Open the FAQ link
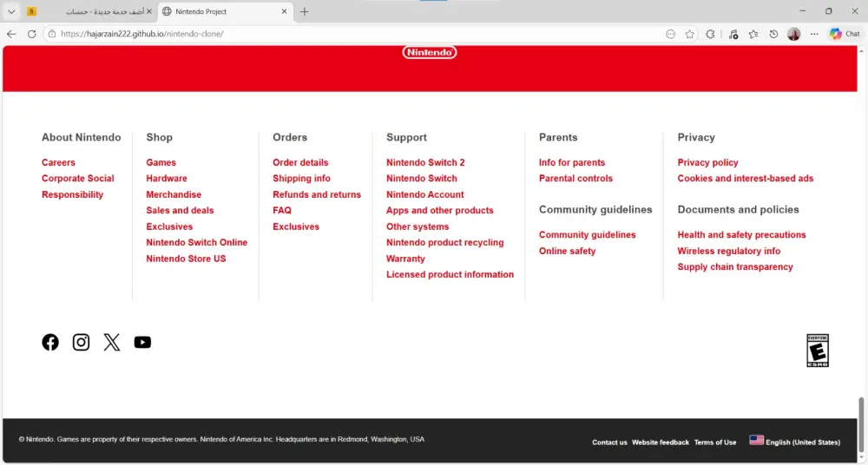This screenshot has height=465, width=868. [282, 210]
